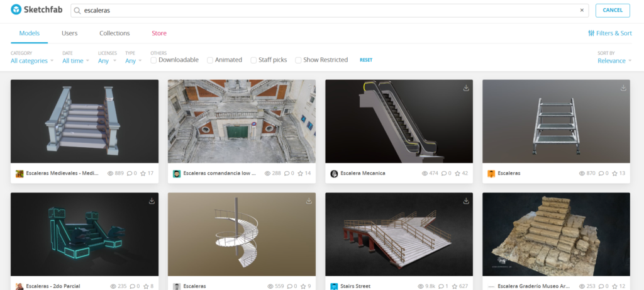
Task: Open 'Escaleras - 2do Parcial' title link
Action: point(53,286)
